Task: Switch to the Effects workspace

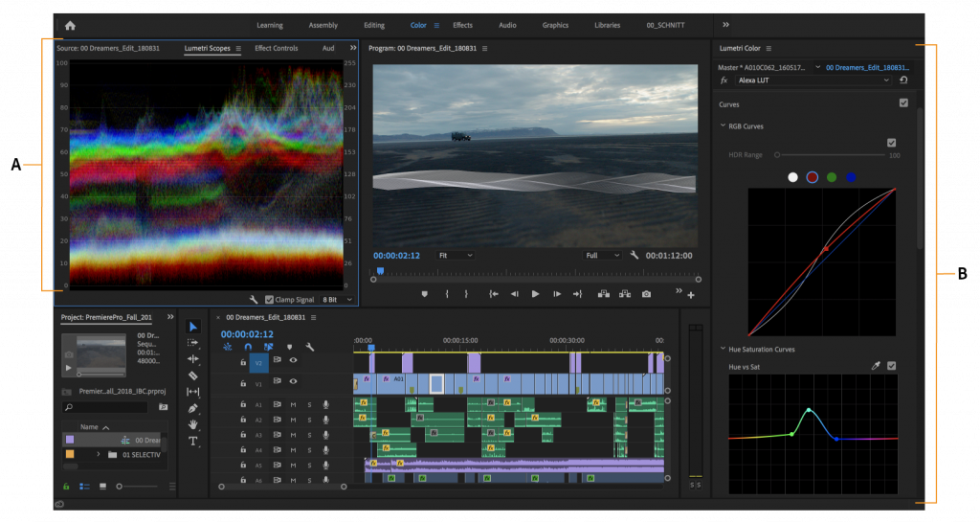Action: [x=462, y=25]
